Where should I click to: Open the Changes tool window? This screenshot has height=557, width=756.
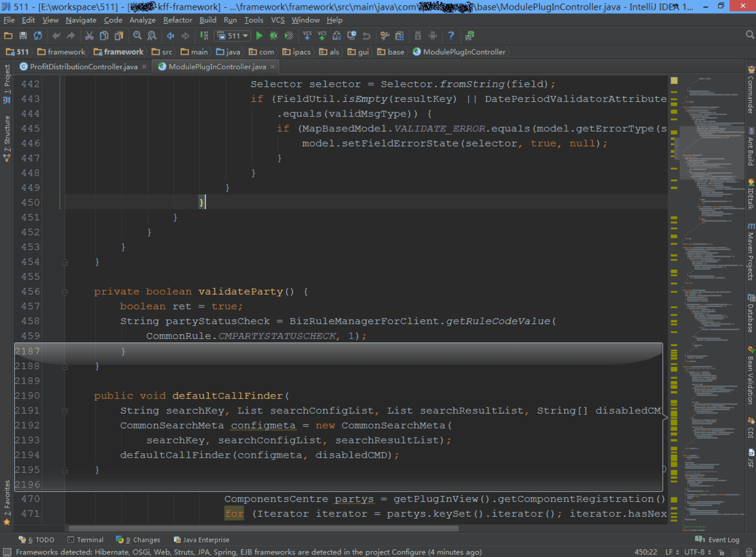138,540
